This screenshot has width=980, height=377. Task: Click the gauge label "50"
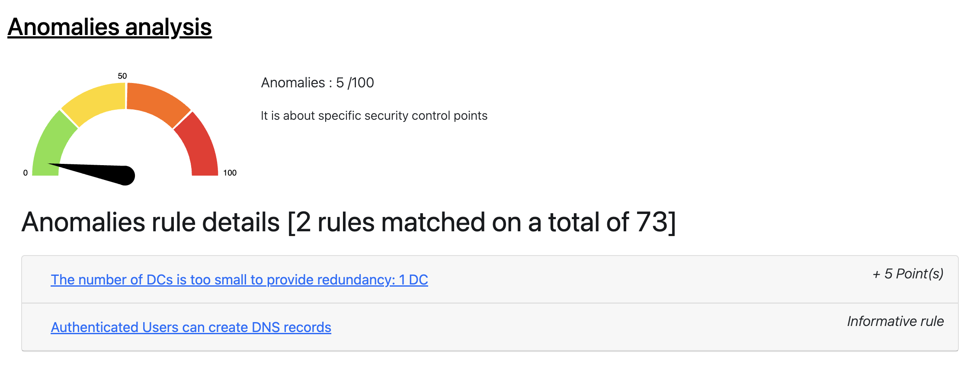pos(122,76)
